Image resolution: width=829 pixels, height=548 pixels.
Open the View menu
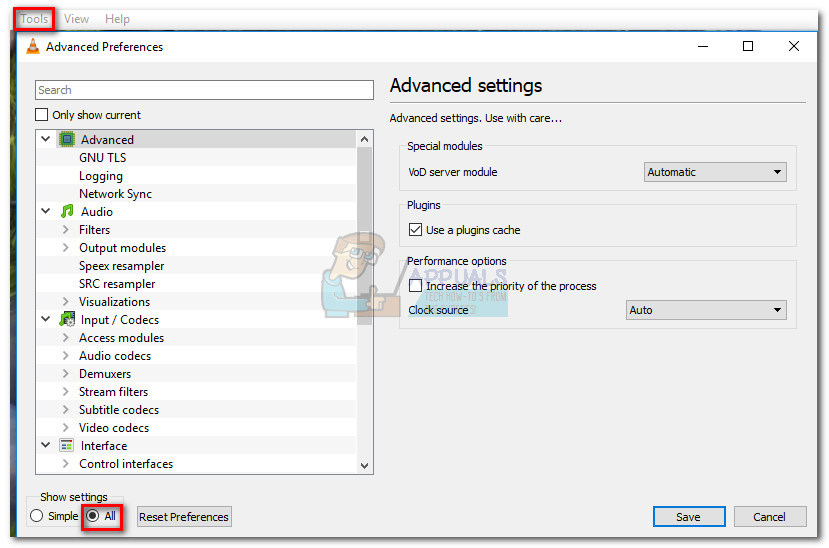pos(76,19)
